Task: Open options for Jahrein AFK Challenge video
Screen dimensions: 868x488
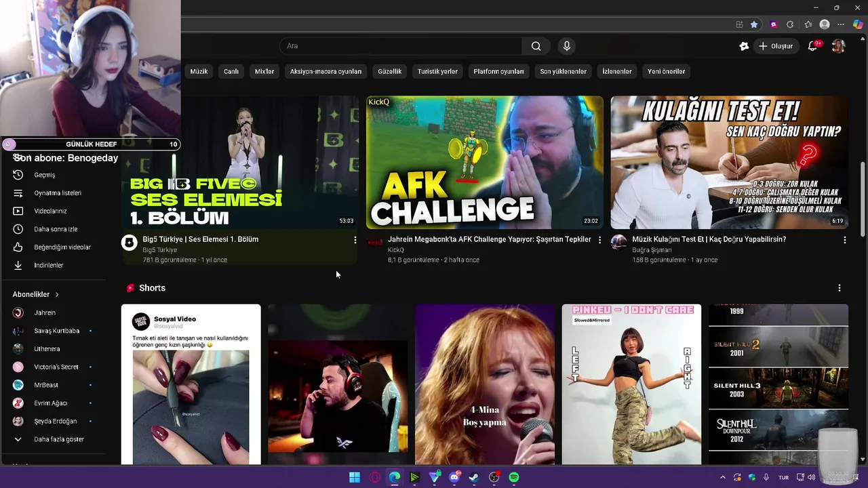Action: click(x=599, y=240)
